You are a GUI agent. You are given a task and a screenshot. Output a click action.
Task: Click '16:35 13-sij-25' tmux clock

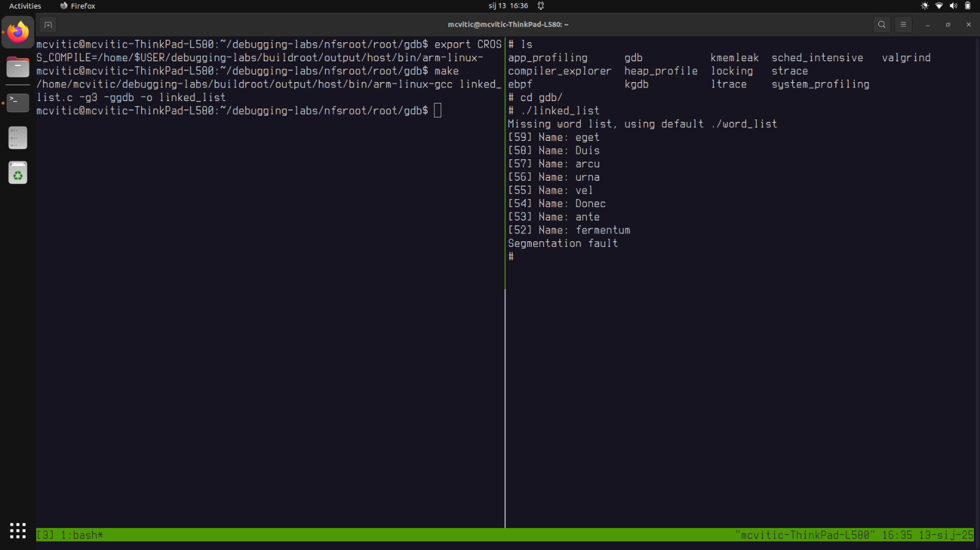point(927,535)
